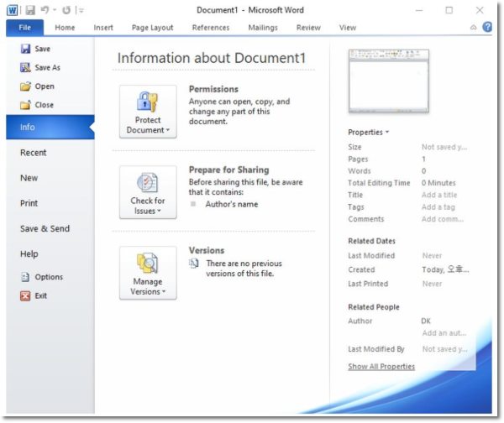Click the Permissions heading
The image size is (504, 423).
213,89
